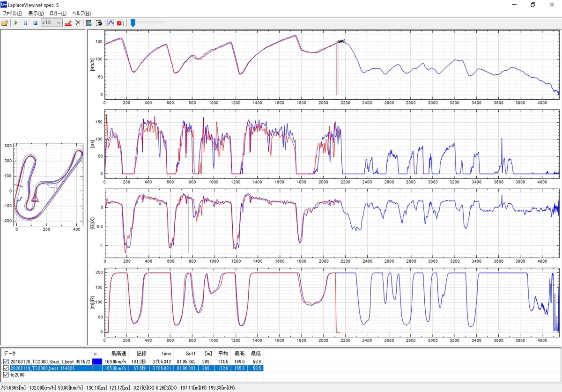Stop playback with the blue square button
The width and height of the screenshot is (562, 392).
[35, 22]
